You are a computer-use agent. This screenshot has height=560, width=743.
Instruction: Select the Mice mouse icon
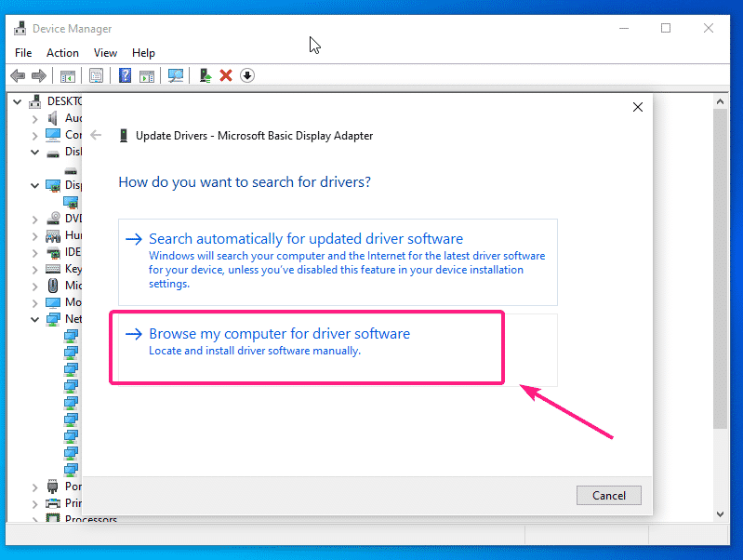(x=53, y=286)
